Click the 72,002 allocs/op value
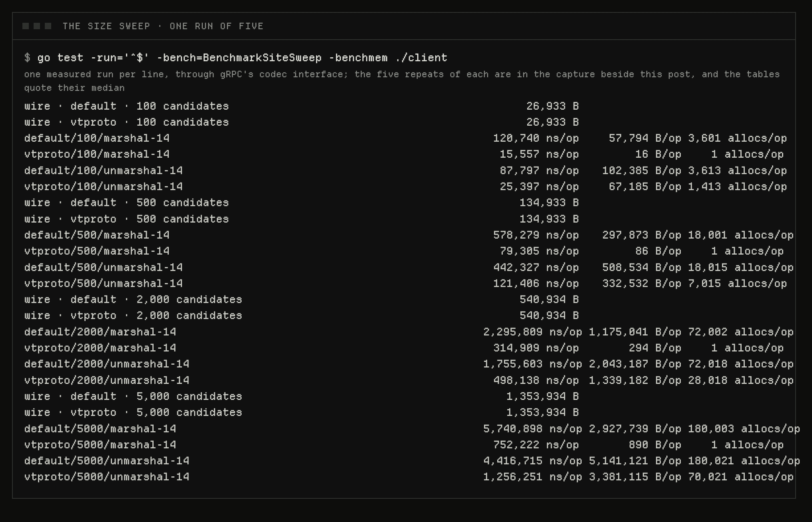812x522 pixels. coord(741,332)
